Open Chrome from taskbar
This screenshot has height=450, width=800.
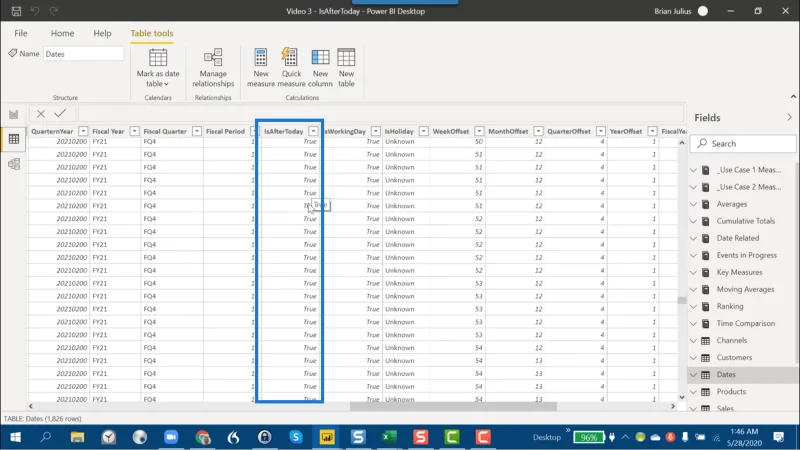pyautogui.click(x=203, y=437)
